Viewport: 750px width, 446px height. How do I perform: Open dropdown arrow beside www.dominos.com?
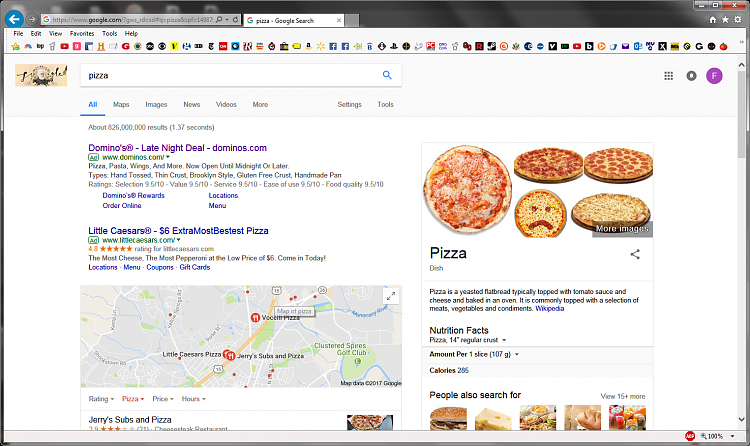(168, 157)
